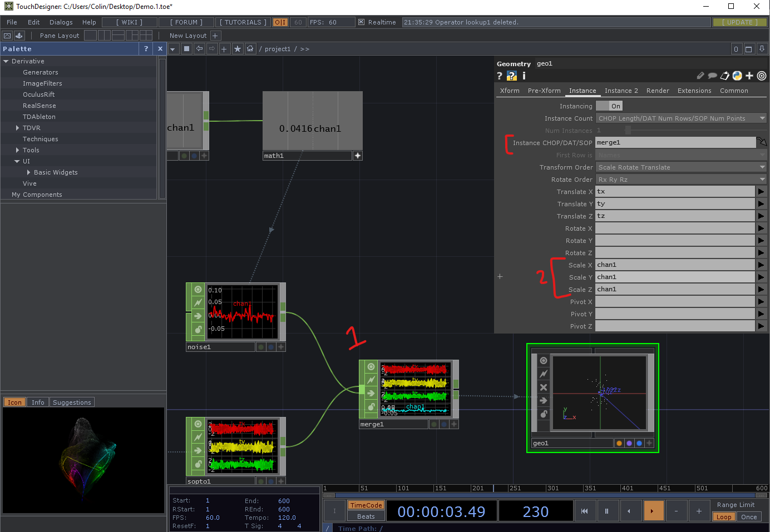Enable the Instancing On toggle

609,106
